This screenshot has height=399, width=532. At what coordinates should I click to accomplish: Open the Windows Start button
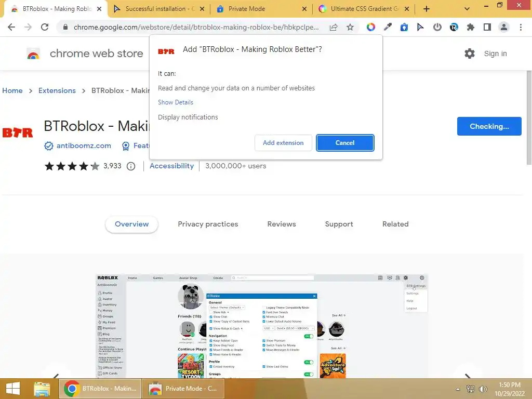point(13,389)
